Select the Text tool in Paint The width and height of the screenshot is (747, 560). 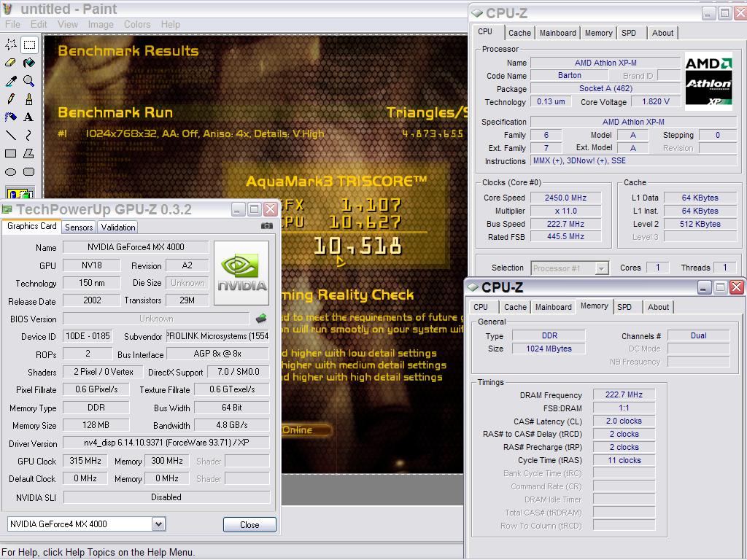[x=29, y=117]
